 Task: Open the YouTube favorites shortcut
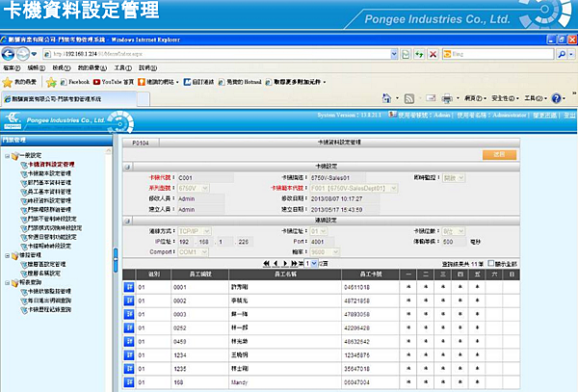(x=114, y=82)
